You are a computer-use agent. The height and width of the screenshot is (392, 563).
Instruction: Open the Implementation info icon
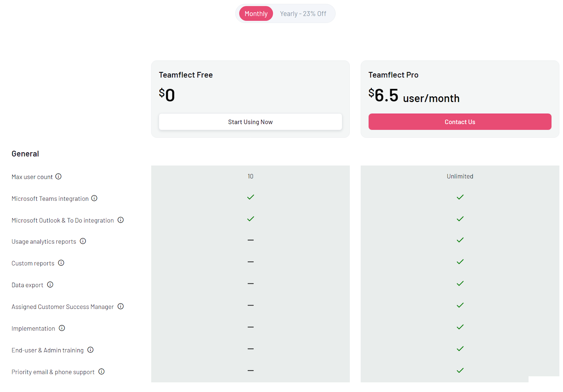(62, 328)
